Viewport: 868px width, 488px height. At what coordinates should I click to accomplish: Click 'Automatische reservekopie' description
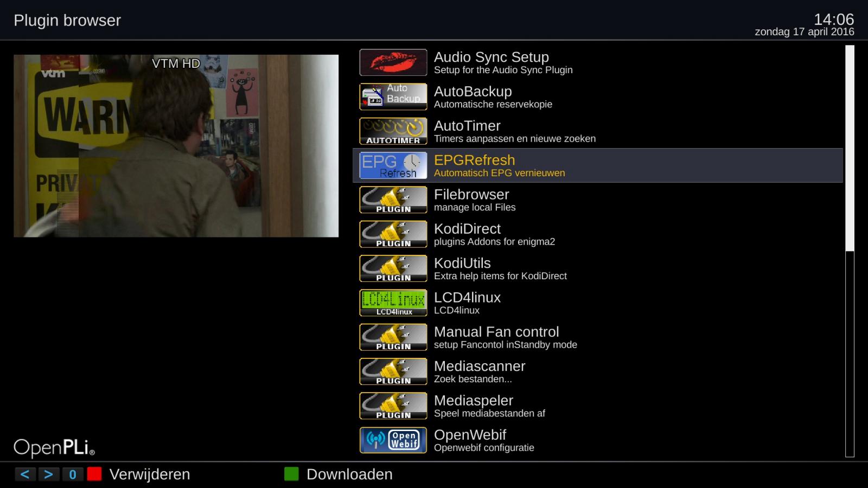pos(493,105)
